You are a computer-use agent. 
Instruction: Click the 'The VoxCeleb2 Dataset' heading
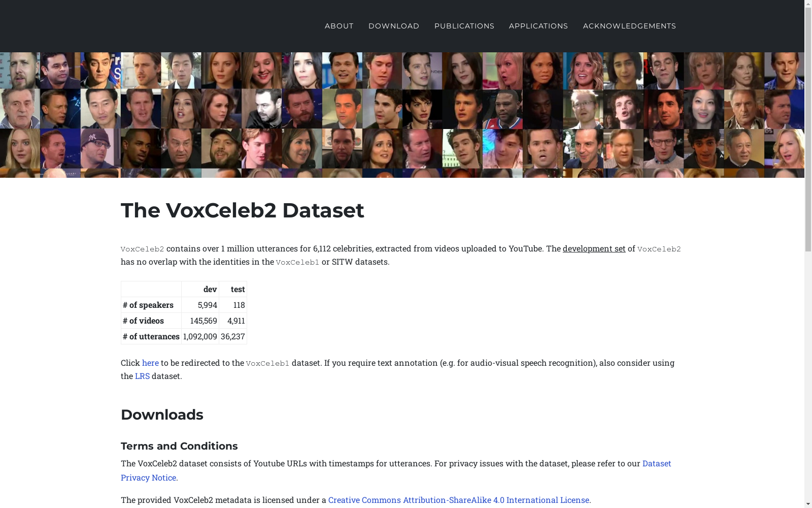click(x=242, y=210)
